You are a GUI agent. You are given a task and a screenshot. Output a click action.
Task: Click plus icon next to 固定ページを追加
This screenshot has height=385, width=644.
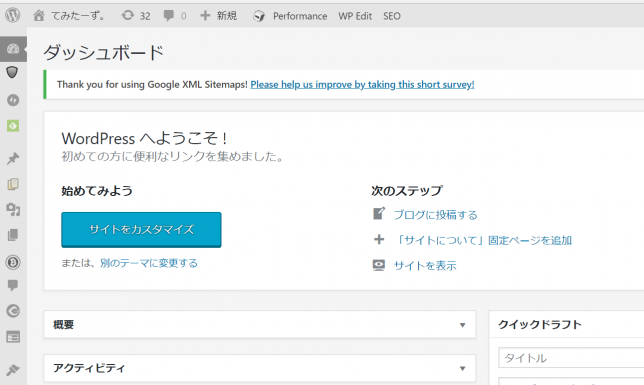click(379, 240)
